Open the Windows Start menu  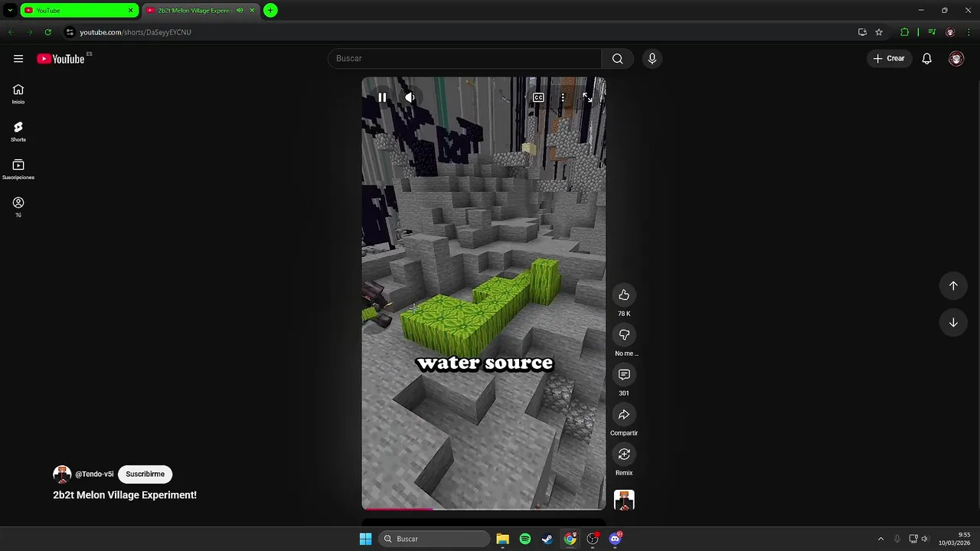pyautogui.click(x=365, y=539)
